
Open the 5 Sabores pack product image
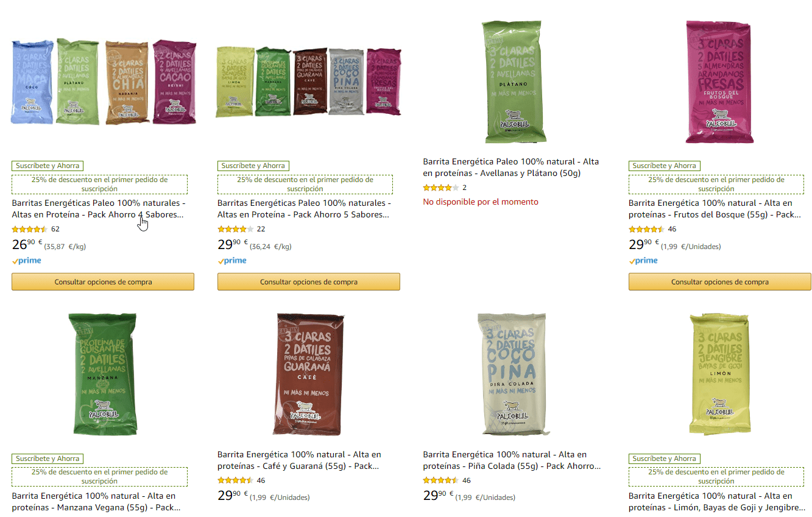point(309,82)
